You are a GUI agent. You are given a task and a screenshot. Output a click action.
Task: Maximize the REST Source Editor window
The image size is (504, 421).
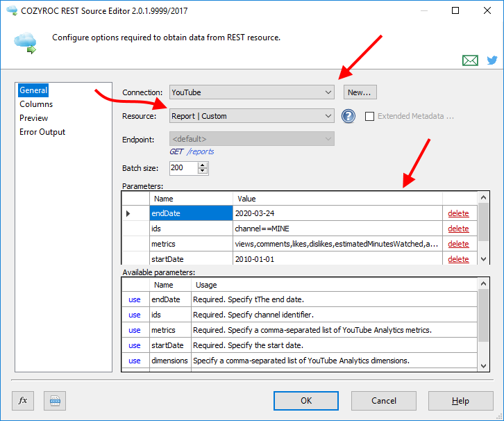click(x=455, y=10)
